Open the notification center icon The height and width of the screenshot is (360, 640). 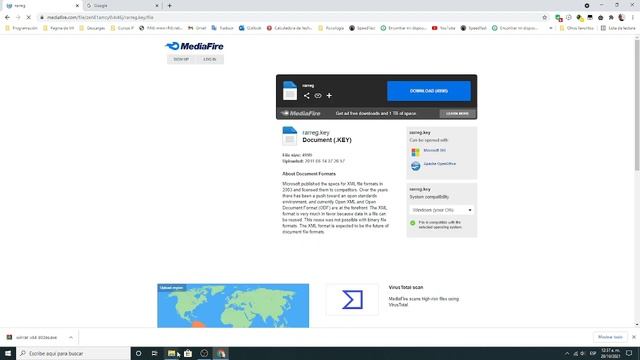629,353
